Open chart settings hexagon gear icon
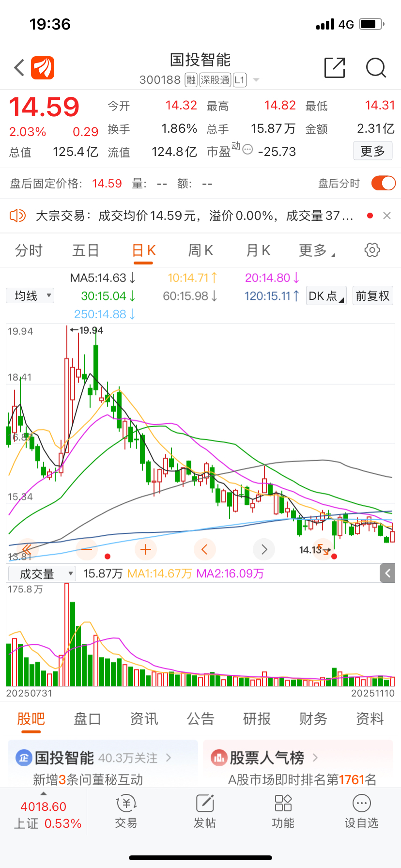 [372, 250]
